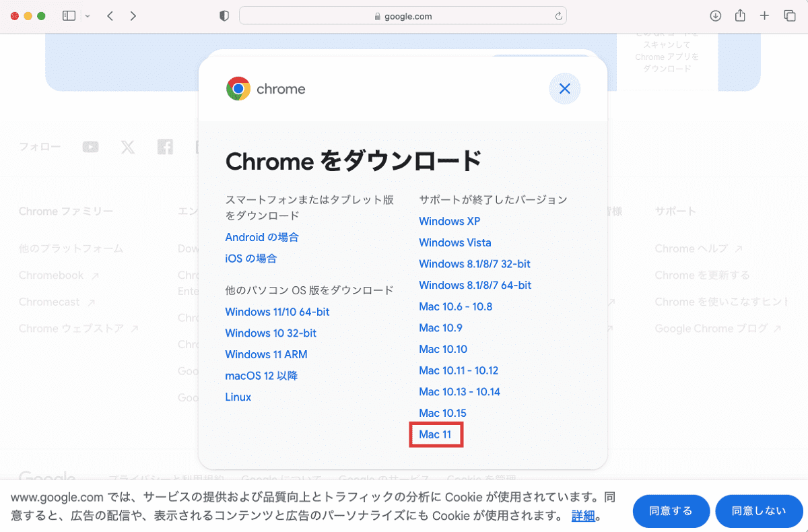Viewport: 808px width, 532px height.
Task: Select Windows Vista link
Action: click(x=455, y=242)
